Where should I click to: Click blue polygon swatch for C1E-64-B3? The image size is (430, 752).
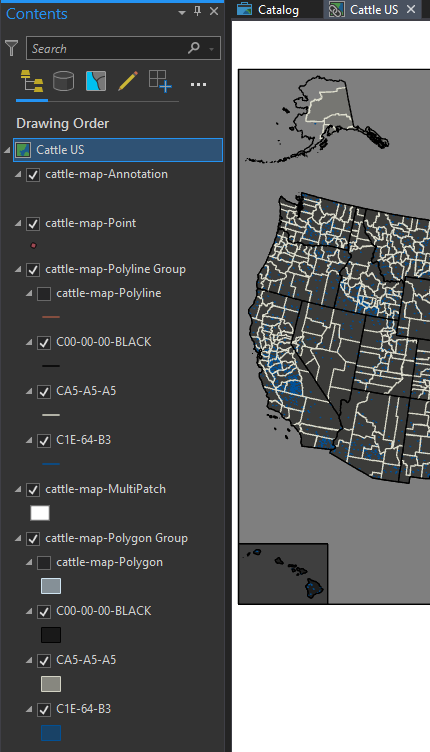51,733
